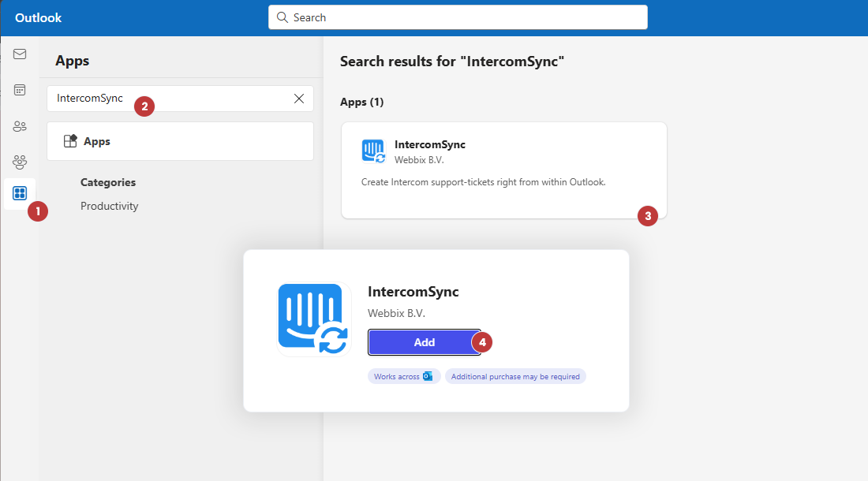Click the top Outlook Search box

pyautogui.click(x=458, y=17)
